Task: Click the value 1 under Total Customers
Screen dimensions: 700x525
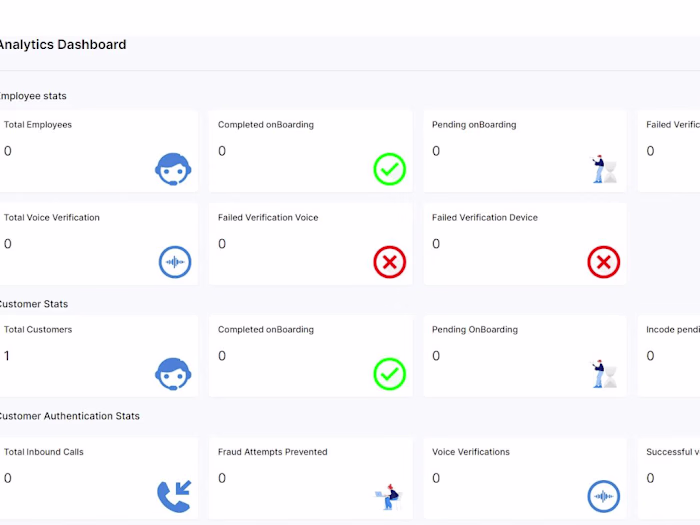Action: point(7,356)
